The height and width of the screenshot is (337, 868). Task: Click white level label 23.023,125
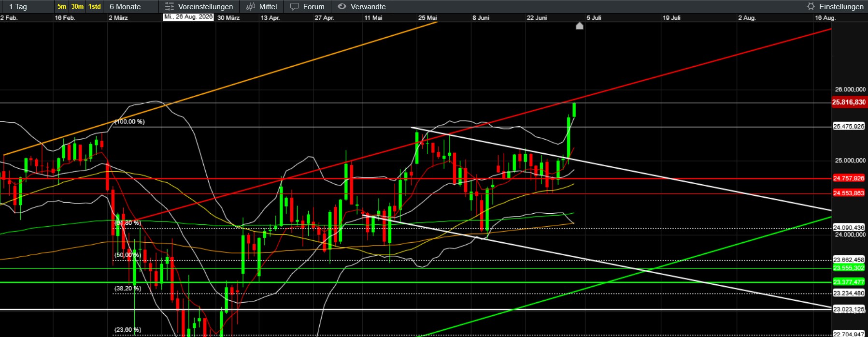point(849,309)
